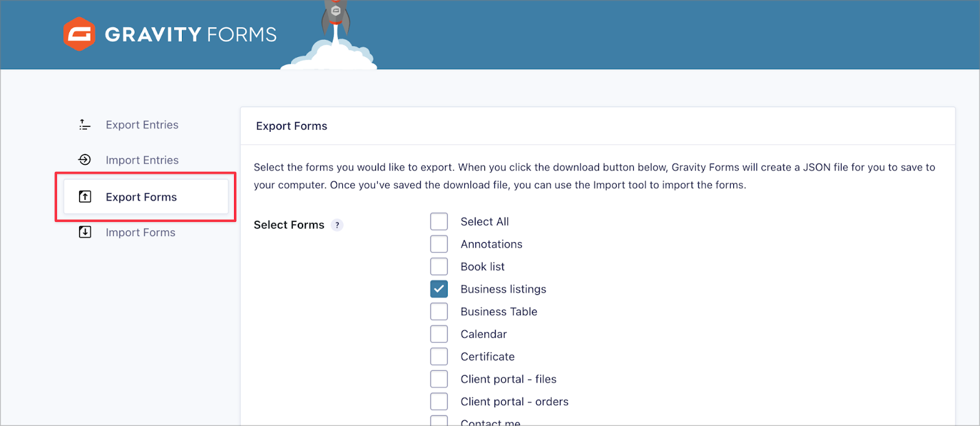Tick the Annotations form checkbox
Screen dimensions: 980x426
click(439, 244)
